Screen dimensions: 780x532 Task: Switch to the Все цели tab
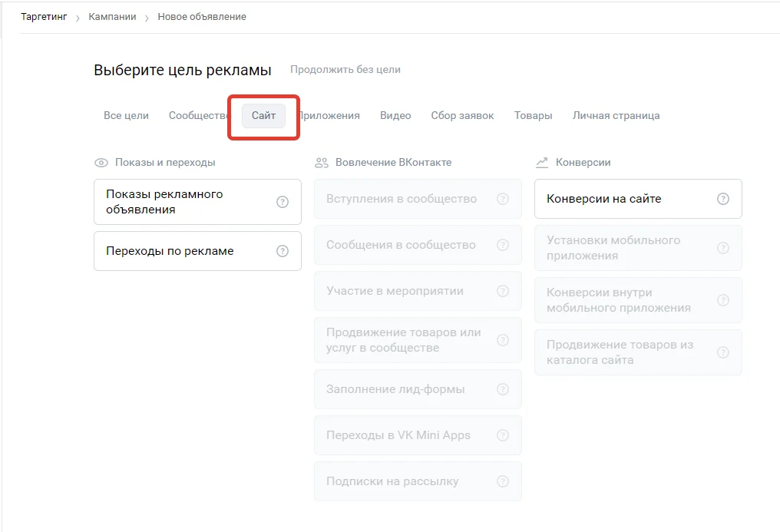pyautogui.click(x=127, y=115)
